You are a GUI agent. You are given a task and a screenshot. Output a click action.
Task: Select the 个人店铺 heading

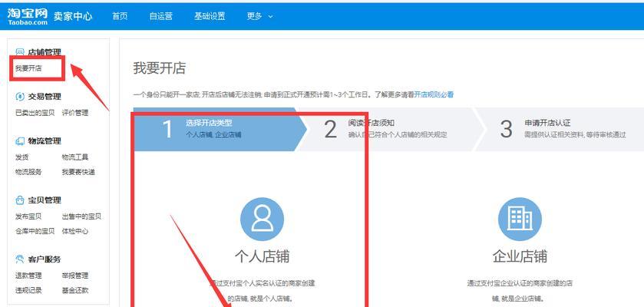(262, 256)
